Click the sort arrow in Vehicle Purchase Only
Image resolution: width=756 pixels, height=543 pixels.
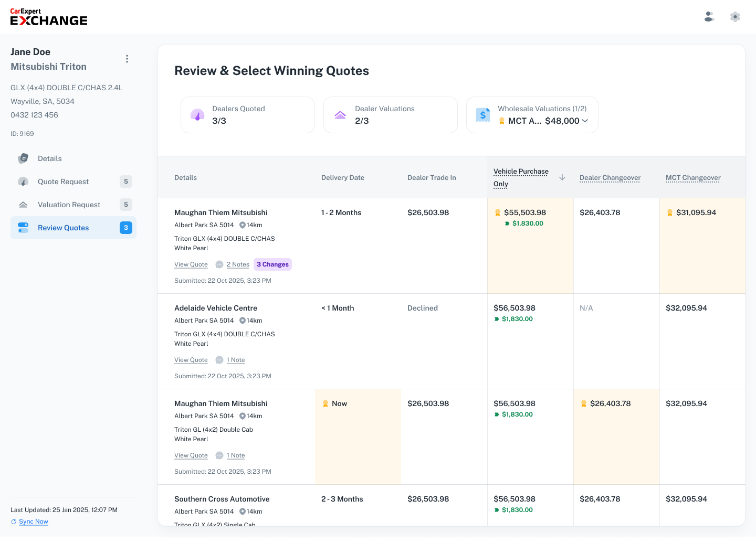(x=562, y=177)
